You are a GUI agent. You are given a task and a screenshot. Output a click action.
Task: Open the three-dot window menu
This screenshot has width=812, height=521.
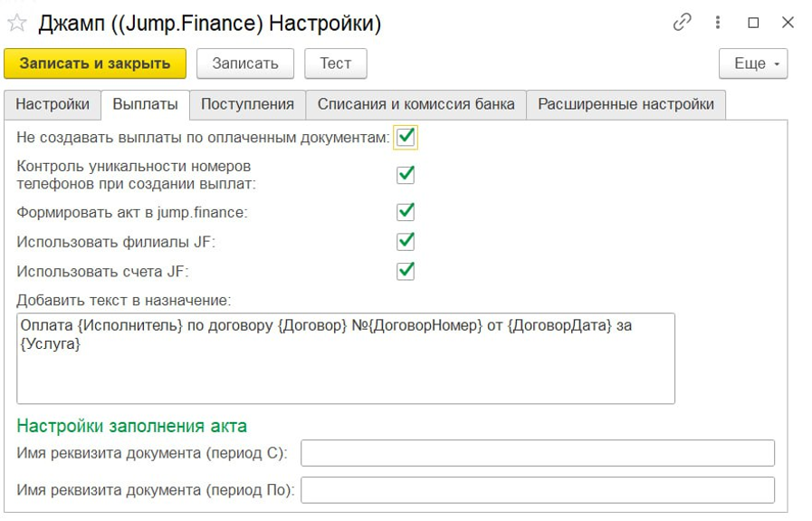tap(718, 24)
